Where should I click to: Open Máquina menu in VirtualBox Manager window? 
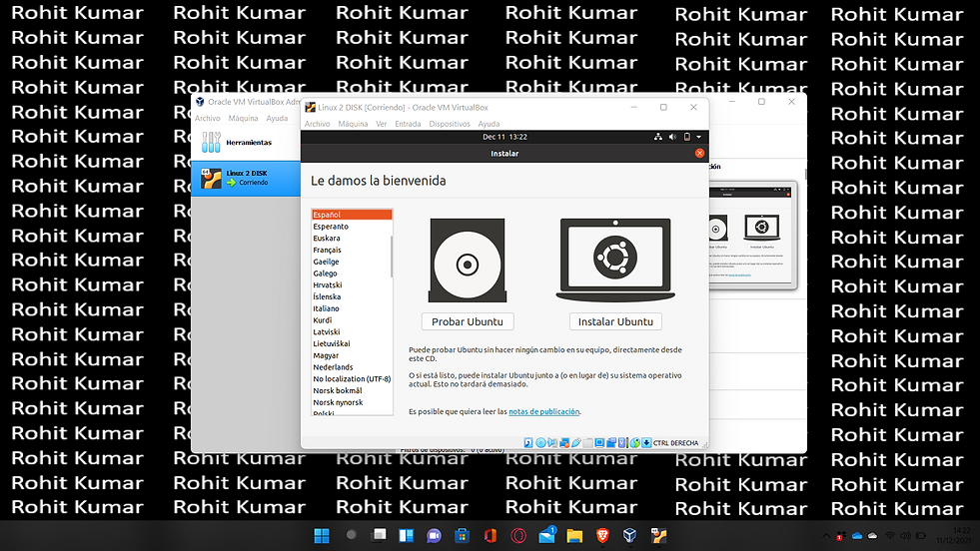[x=243, y=118]
